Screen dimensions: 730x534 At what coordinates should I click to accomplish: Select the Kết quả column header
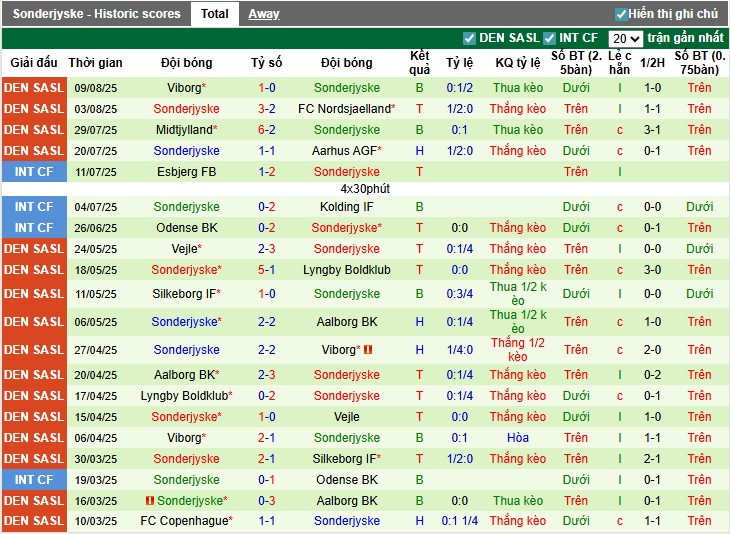[x=419, y=62]
